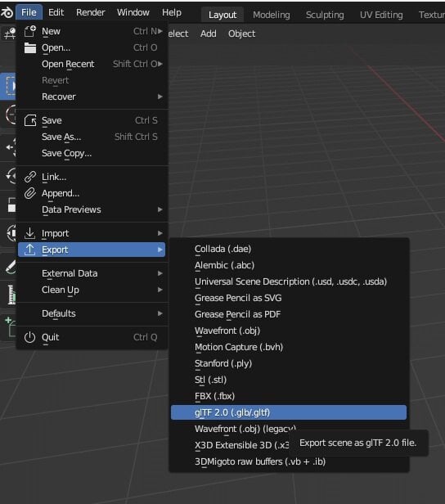Open the Edit menu
Viewport: 445px width, 504px height.
tap(56, 12)
